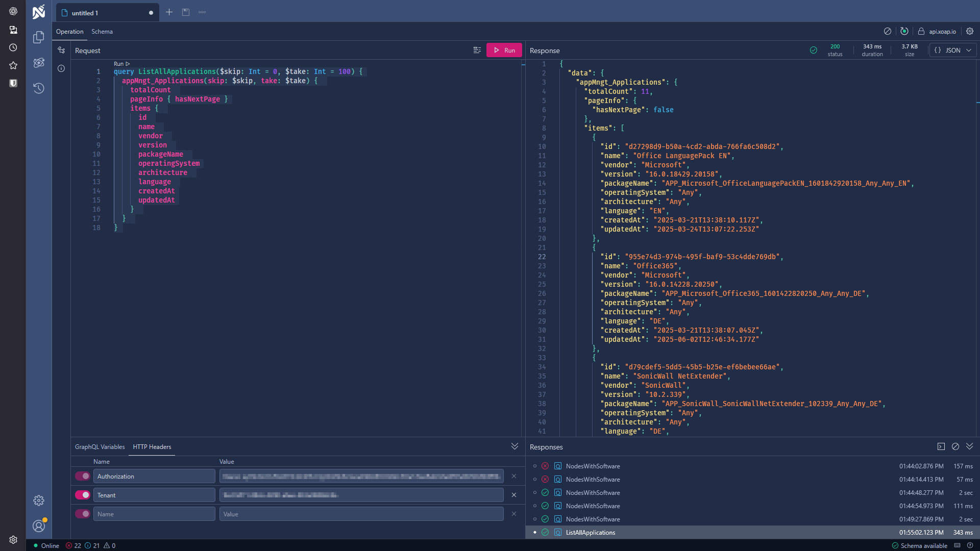Screen dimensions: 980x551
Task: Prettify the query using the format icon
Action: pyautogui.click(x=477, y=49)
